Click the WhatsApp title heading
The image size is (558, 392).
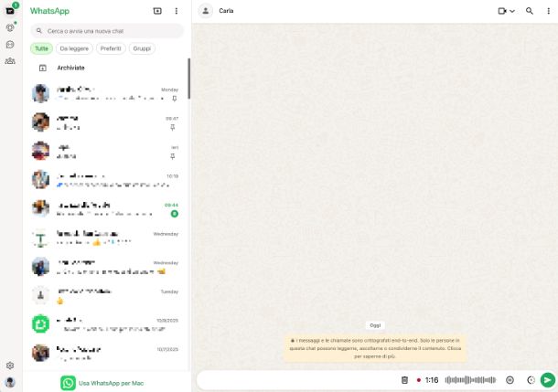point(49,11)
